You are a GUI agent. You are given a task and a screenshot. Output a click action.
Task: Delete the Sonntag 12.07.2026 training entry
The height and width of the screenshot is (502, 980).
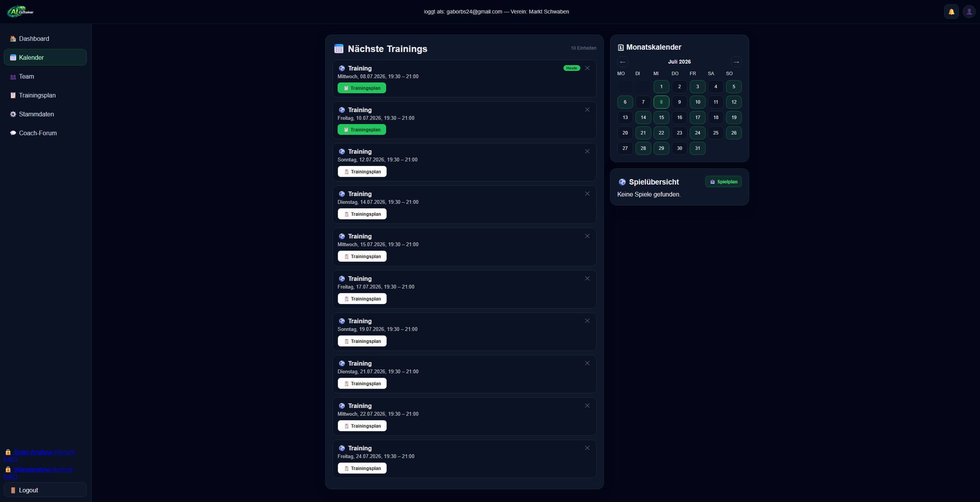point(587,151)
